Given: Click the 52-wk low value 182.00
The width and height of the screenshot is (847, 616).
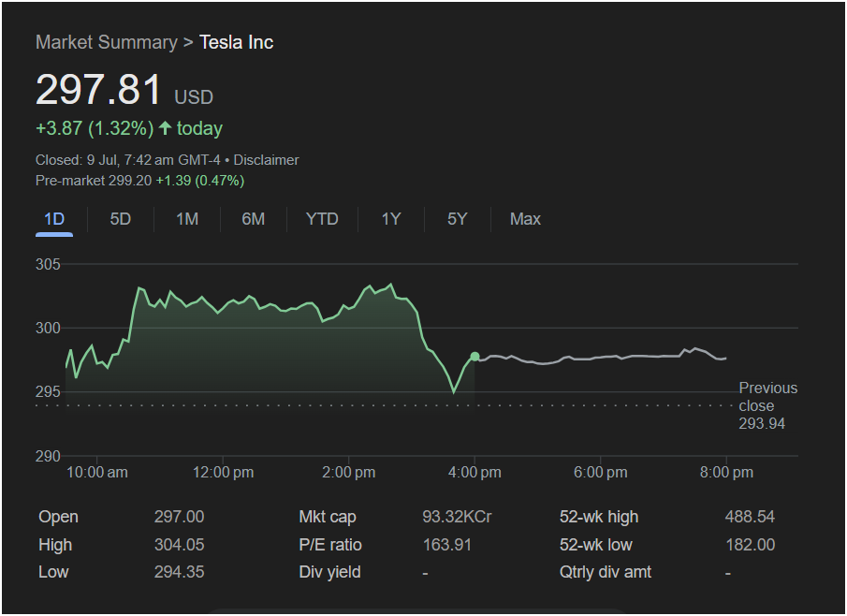Looking at the screenshot, I should tap(751, 545).
